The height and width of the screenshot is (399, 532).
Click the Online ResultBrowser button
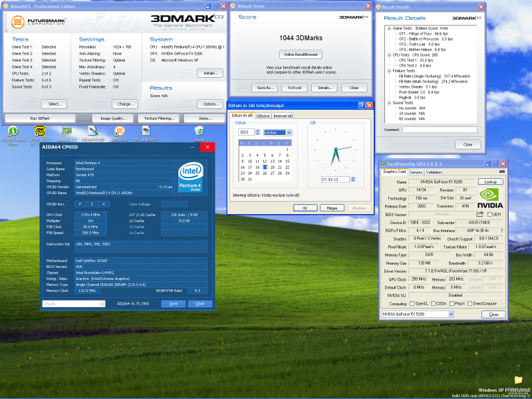(x=301, y=55)
